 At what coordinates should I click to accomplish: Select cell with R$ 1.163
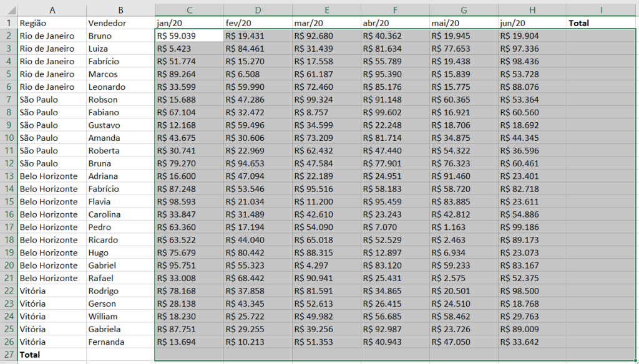(x=464, y=228)
